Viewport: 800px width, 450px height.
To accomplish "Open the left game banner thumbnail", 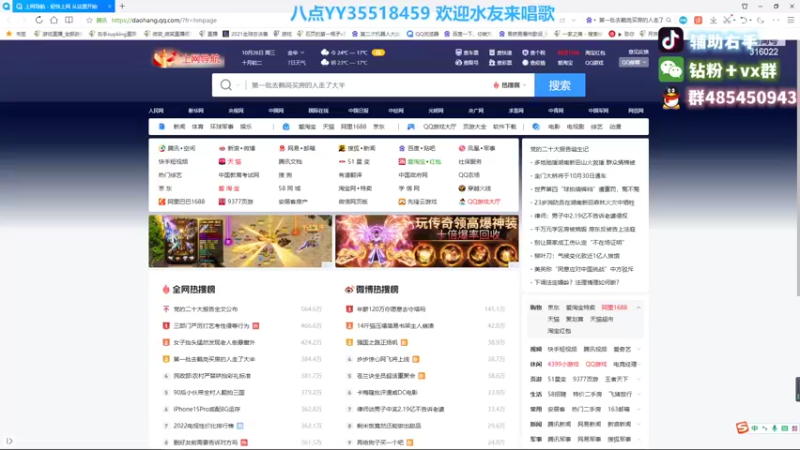I will click(240, 241).
